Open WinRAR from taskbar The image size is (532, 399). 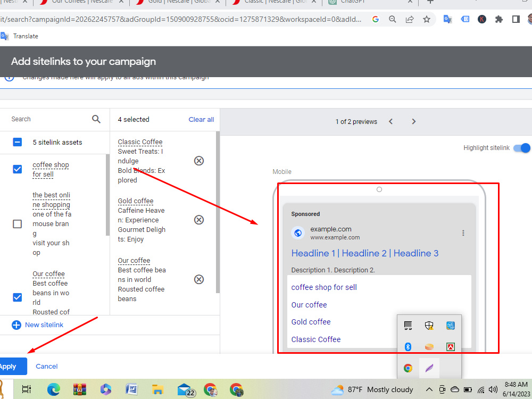tap(79, 389)
